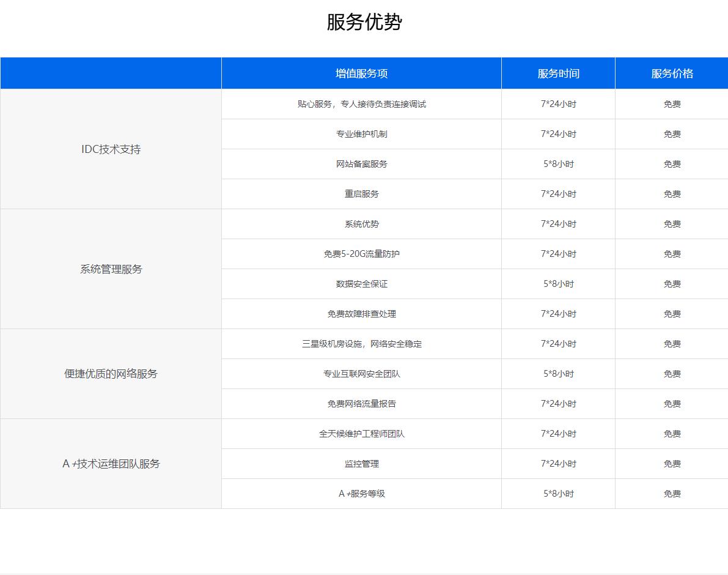Click the 系统管理服务 category cell
Screen dimensions: 728x575
(x=111, y=269)
